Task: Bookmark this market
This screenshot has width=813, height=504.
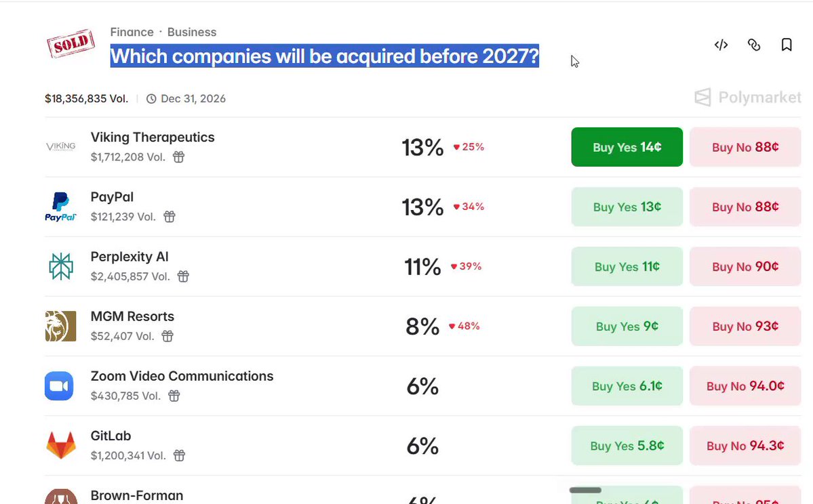Action: click(787, 45)
